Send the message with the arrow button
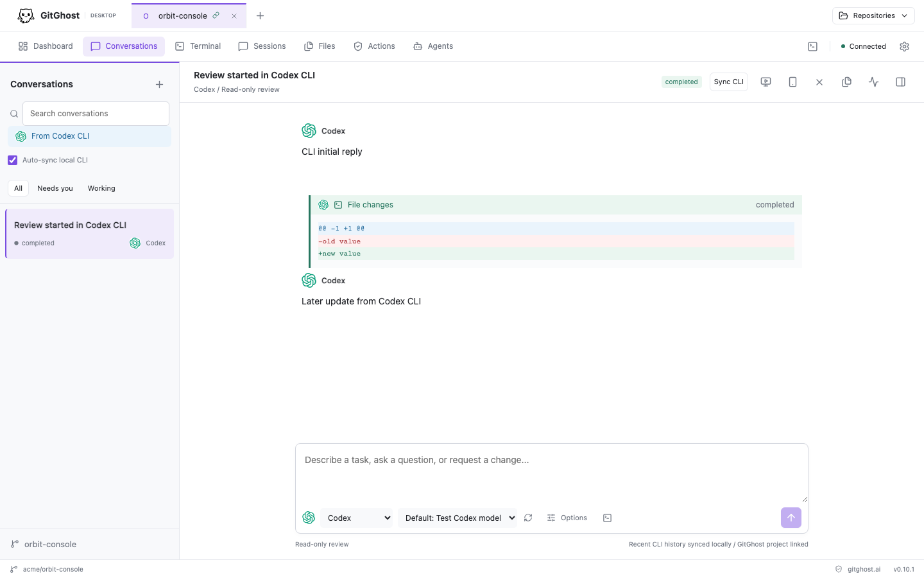The image size is (924, 578). click(x=791, y=518)
